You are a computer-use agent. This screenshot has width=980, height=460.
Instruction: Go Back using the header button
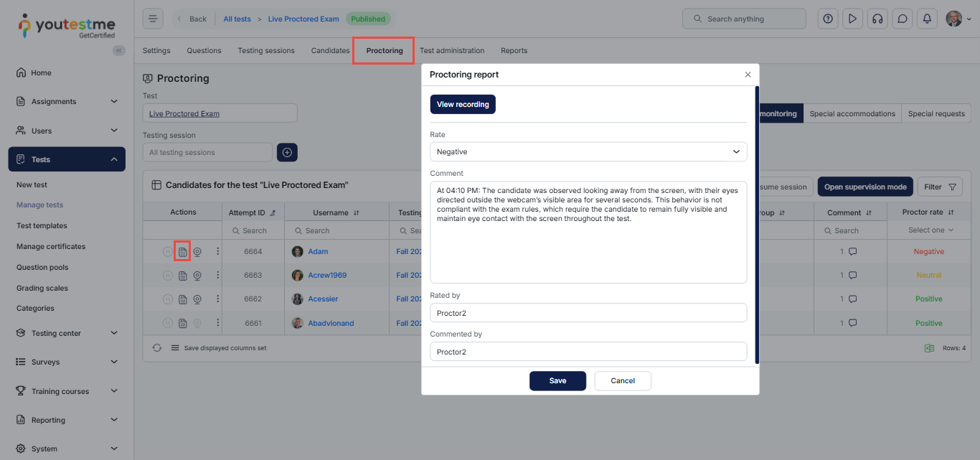tap(192, 19)
